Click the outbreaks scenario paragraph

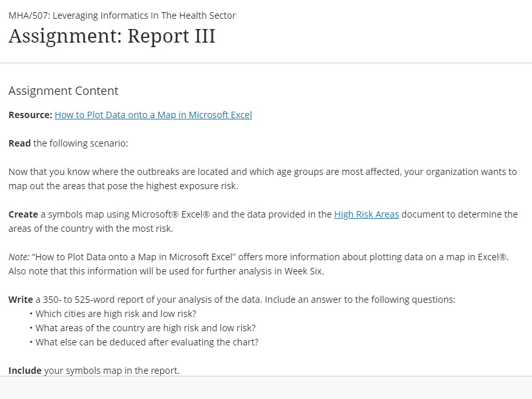pyautogui.click(x=262, y=179)
